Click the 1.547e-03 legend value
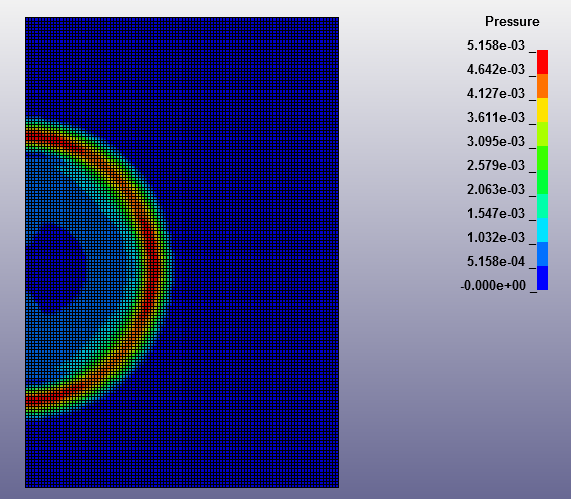571x499 pixels. [496, 213]
